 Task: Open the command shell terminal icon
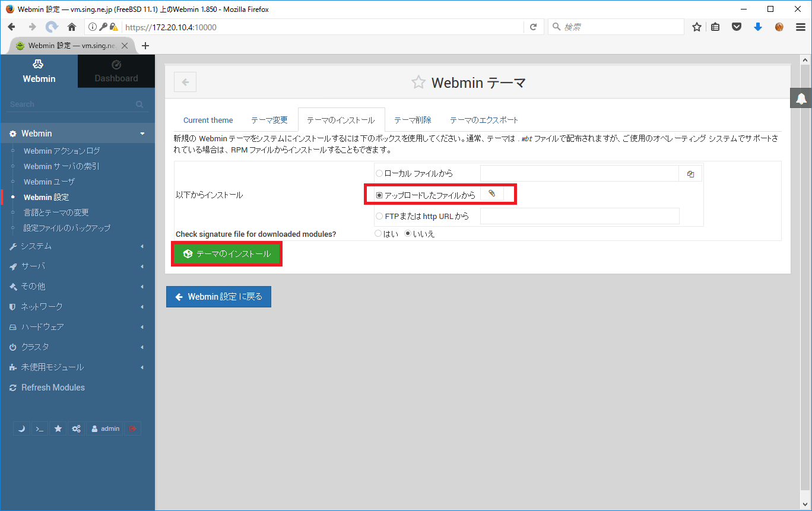[x=39, y=429]
